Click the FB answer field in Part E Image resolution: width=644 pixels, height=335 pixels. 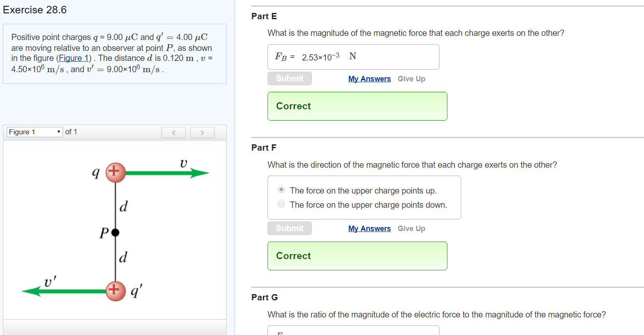coord(353,57)
